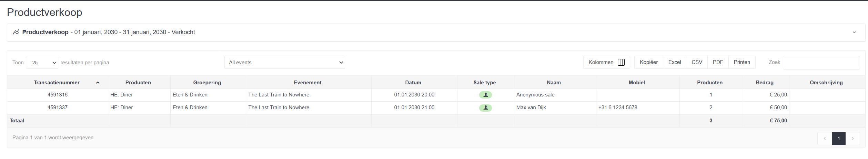Go to the previous page arrow
The image size is (868, 159).
[x=825, y=138]
